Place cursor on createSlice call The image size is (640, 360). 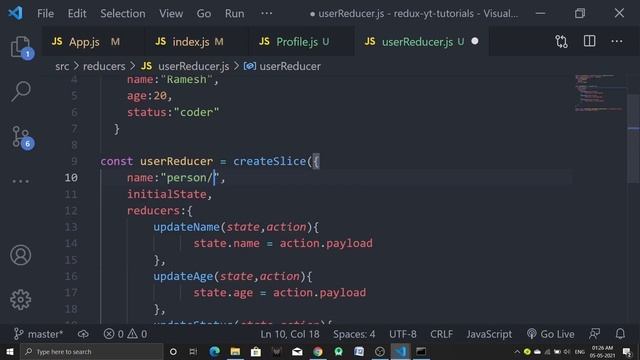point(269,161)
